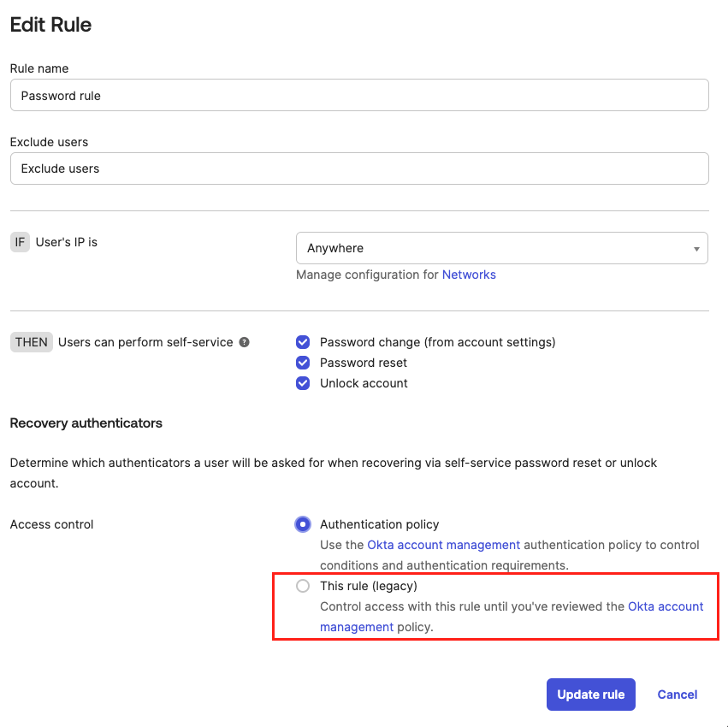The height and width of the screenshot is (727, 728).
Task: Open the User's IP is Anywhere dropdown
Action: pos(502,248)
